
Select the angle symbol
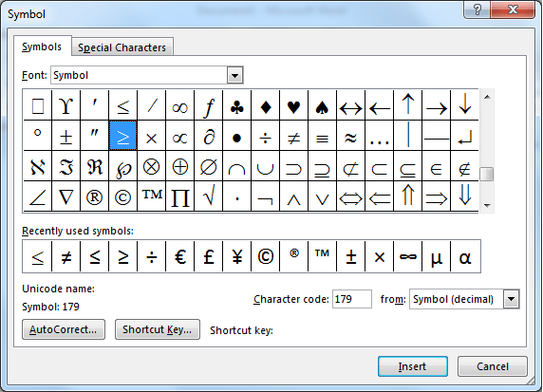pos(37,196)
